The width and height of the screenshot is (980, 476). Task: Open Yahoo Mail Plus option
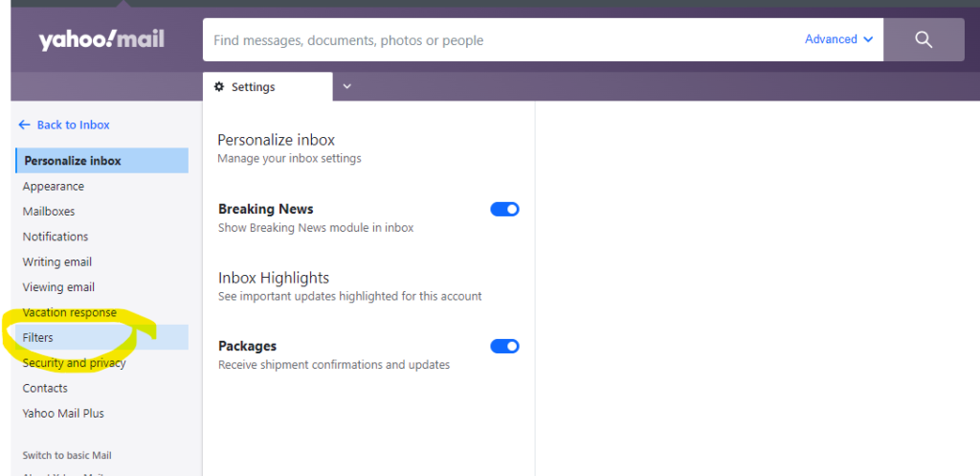click(63, 414)
